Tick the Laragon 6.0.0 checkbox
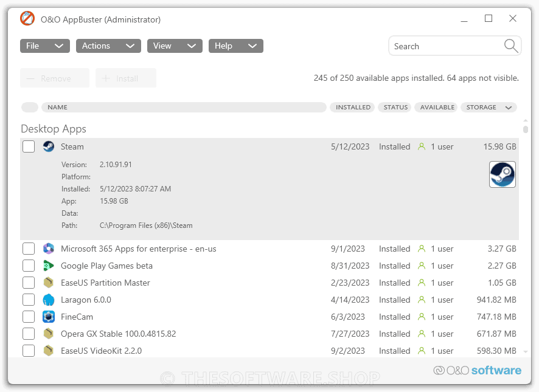 point(29,300)
